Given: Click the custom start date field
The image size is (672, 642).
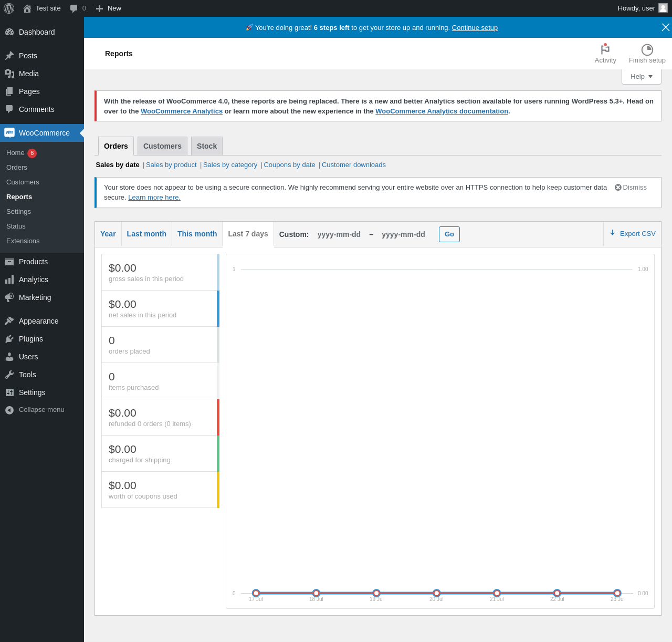Looking at the screenshot, I should pyautogui.click(x=339, y=234).
